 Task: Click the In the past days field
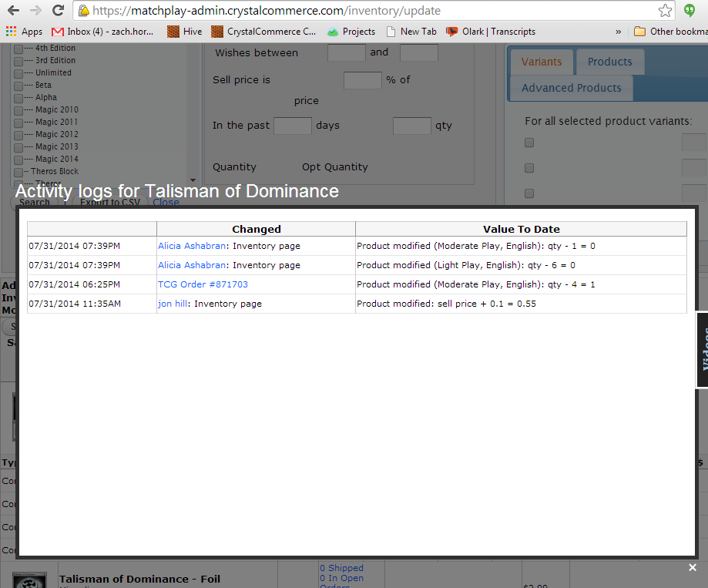click(x=293, y=126)
